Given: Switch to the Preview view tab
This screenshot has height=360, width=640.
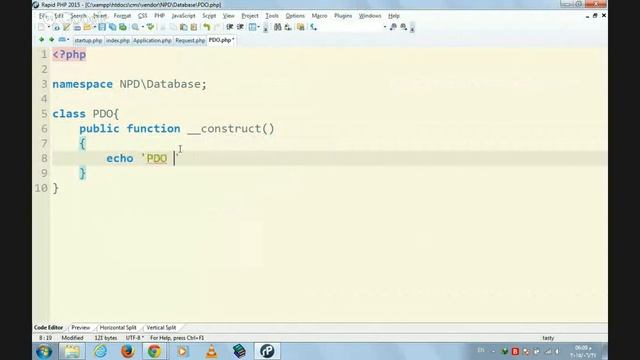Looking at the screenshot, I should pyautogui.click(x=80, y=328).
